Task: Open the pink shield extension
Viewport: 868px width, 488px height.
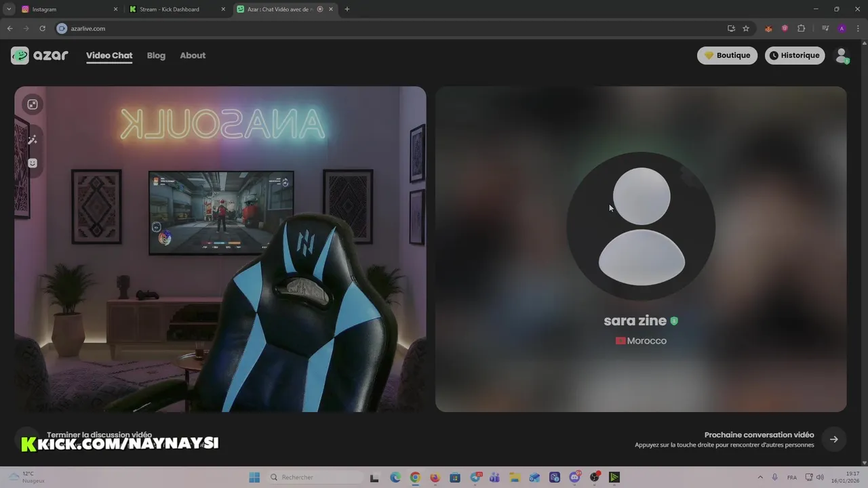Action: click(785, 28)
